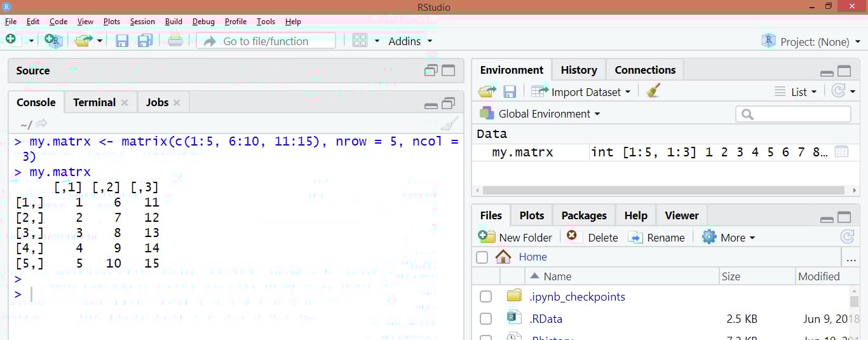Click the Create a Project icon
Screen dimensions: 868x340
pyautogui.click(x=53, y=41)
